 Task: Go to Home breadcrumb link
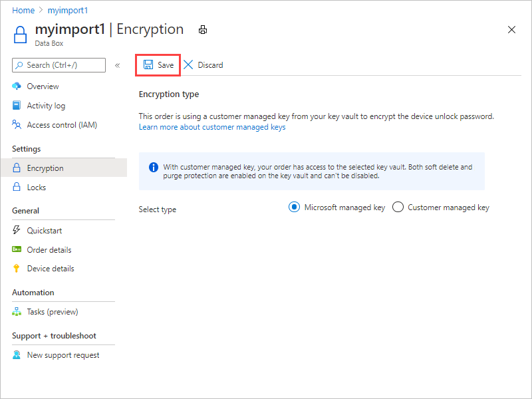click(23, 11)
